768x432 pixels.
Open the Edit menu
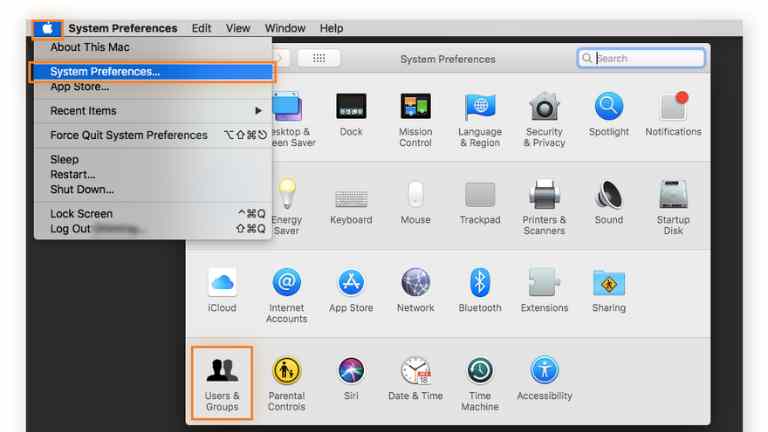[201, 28]
